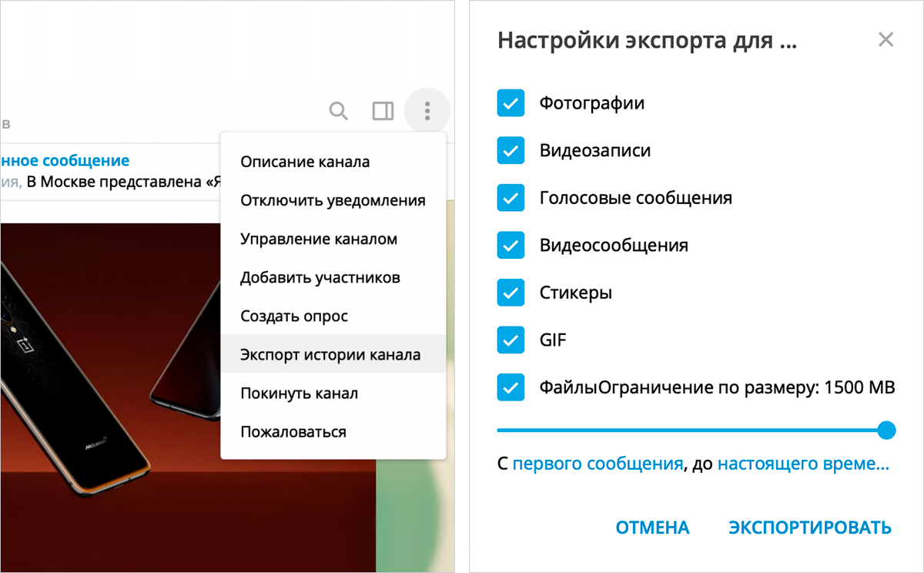Uncheck the Видеозаписи checkbox
Viewport: 924px width, 573px height.
[x=511, y=150]
